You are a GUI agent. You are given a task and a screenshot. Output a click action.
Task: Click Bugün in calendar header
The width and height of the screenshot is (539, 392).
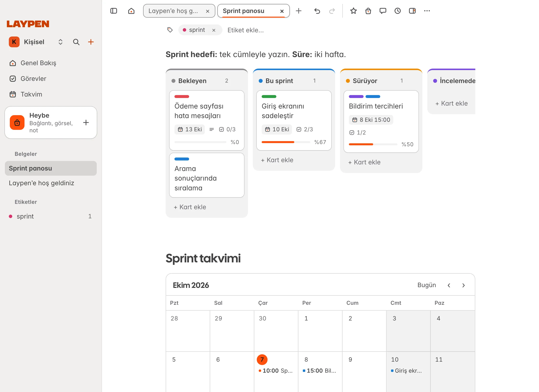427,285
